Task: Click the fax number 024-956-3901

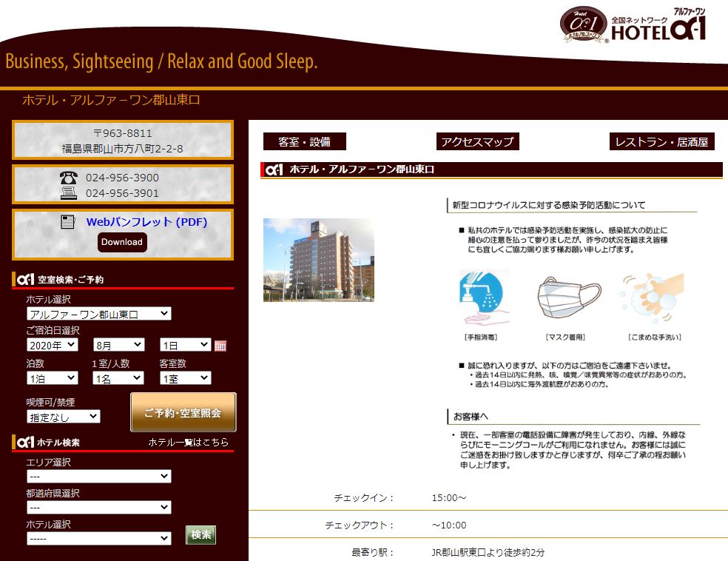Action: pos(122,193)
